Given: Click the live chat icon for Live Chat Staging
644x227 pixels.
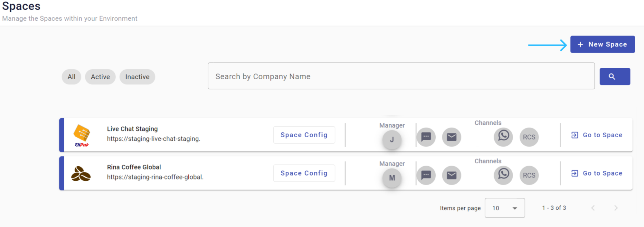Looking at the screenshot, I should tap(426, 137).
